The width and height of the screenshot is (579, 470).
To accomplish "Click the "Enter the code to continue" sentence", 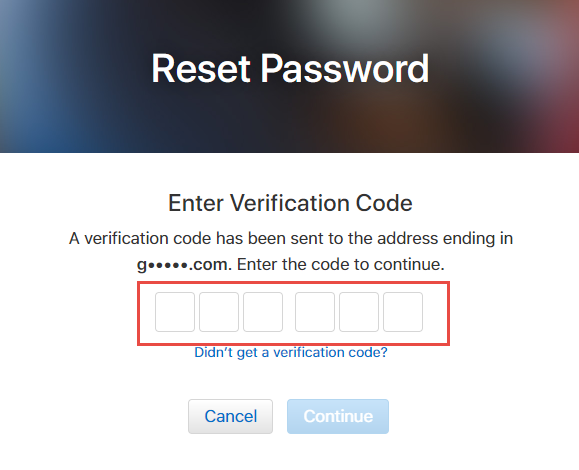I will pyautogui.click(x=341, y=265).
